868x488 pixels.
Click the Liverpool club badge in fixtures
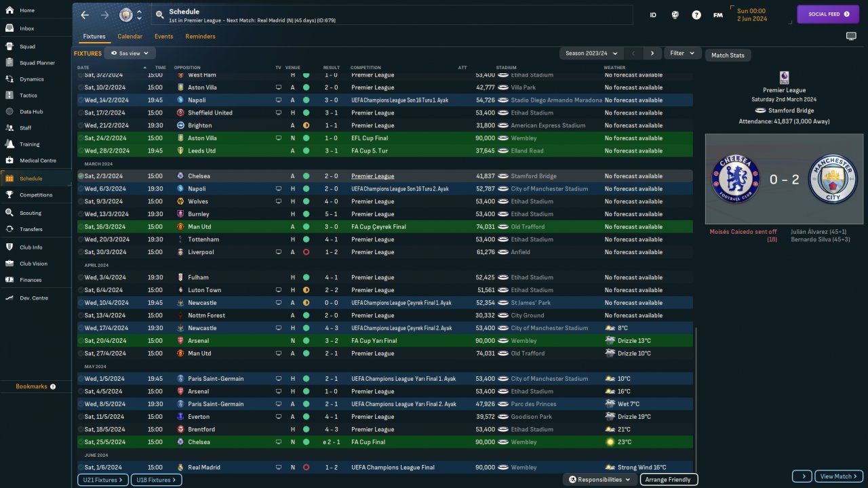pyautogui.click(x=180, y=252)
